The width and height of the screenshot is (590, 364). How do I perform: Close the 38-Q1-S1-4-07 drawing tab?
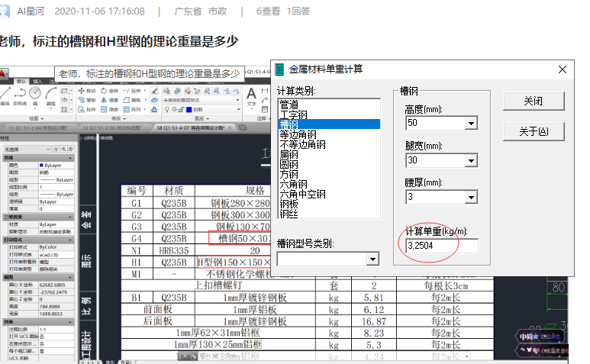[x=230, y=127]
